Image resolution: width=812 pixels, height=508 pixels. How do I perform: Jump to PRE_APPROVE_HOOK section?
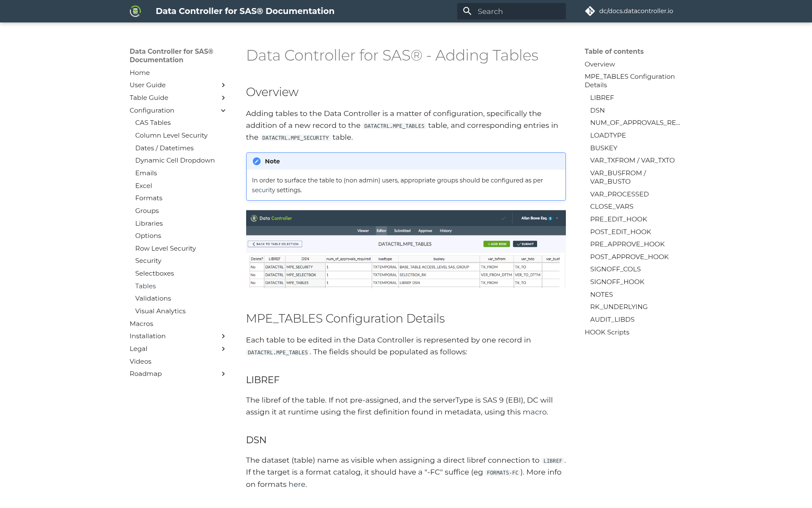627,244
